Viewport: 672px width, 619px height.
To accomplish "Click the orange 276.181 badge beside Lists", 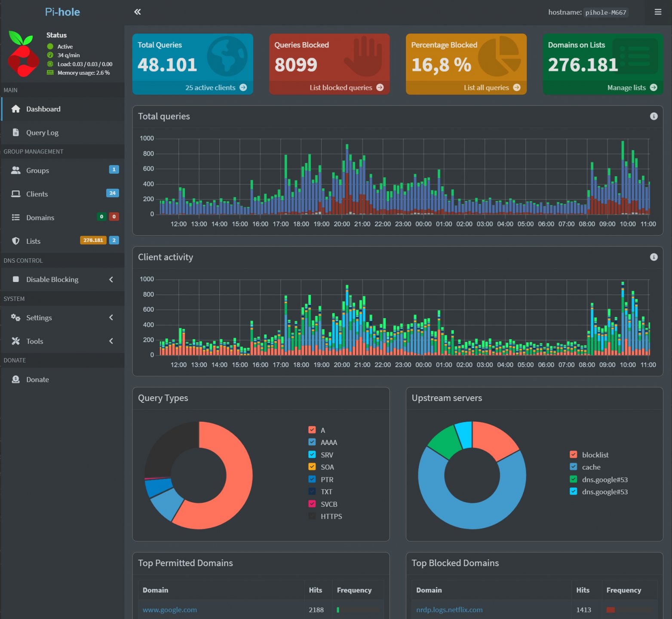I will pos(93,240).
